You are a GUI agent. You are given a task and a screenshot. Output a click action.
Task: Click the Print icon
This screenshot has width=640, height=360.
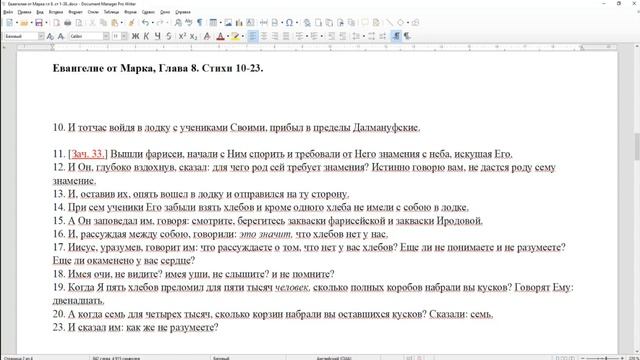point(67,23)
